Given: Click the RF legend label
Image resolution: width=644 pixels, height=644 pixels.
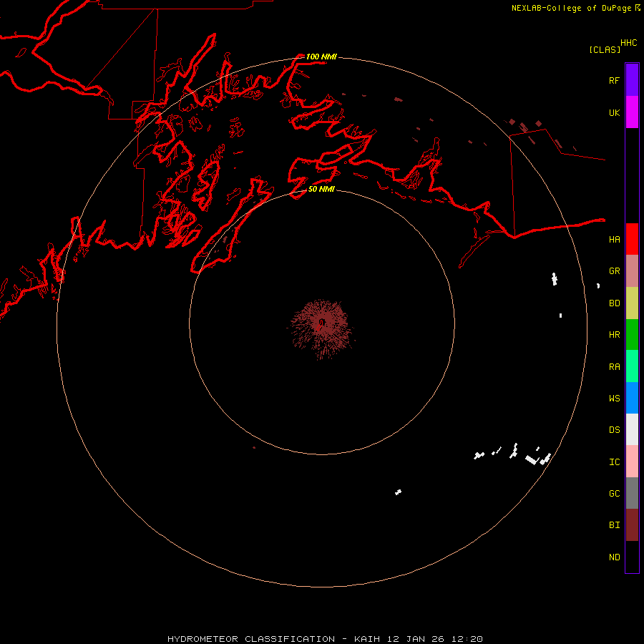Looking at the screenshot, I should coord(614,80).
